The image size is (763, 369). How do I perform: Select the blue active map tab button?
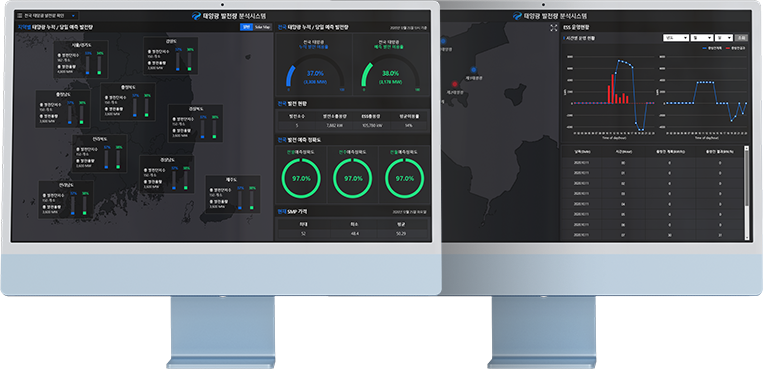(x=247, y=27)
